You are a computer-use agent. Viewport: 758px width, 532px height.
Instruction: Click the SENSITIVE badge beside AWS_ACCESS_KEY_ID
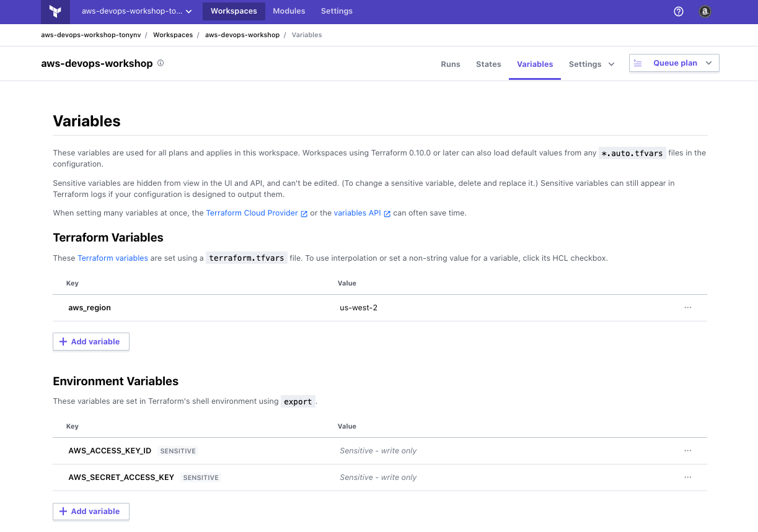178,451
